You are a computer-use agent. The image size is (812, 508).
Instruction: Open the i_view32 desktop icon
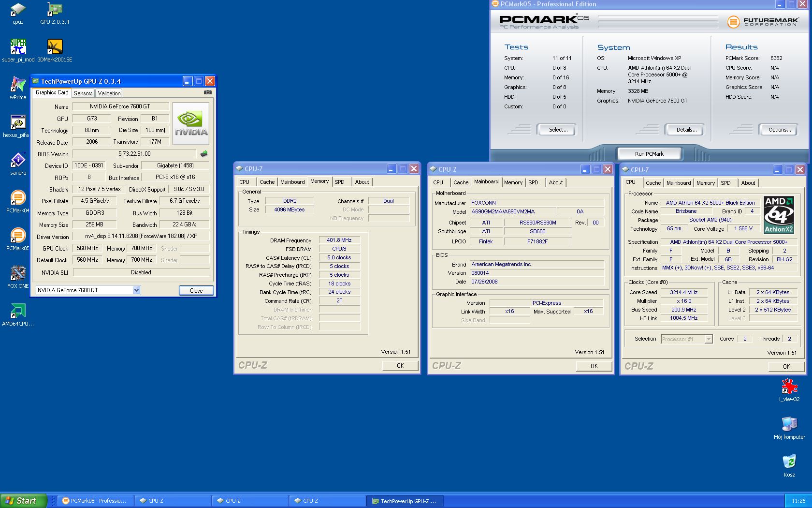789,390
